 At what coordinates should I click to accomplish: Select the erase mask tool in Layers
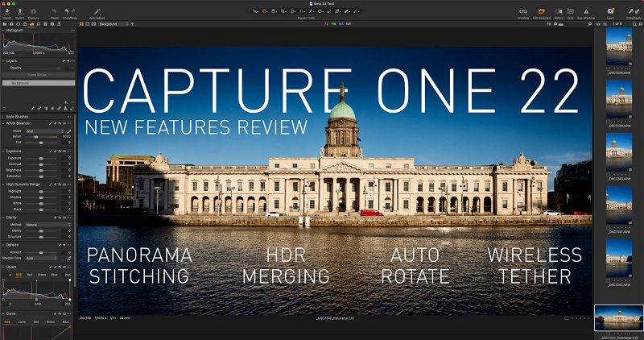[72, 109]
